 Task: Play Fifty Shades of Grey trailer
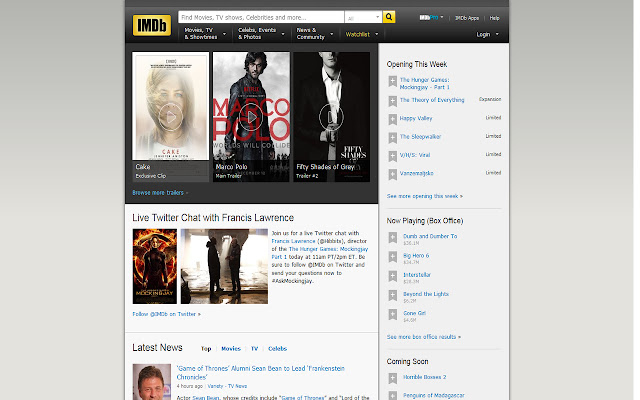(x=331, y=117)
